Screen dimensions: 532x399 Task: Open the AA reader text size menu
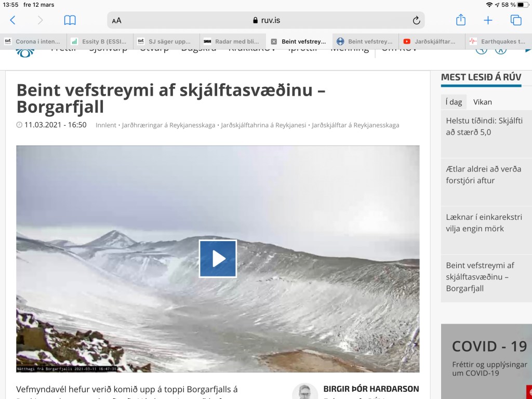pos(117,20)
